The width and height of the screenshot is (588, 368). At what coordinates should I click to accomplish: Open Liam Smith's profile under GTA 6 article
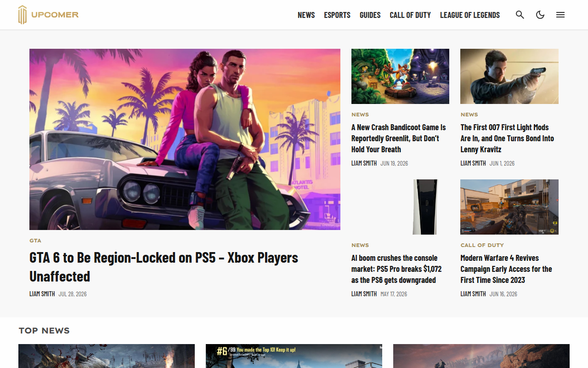click(x=42, y=294)
